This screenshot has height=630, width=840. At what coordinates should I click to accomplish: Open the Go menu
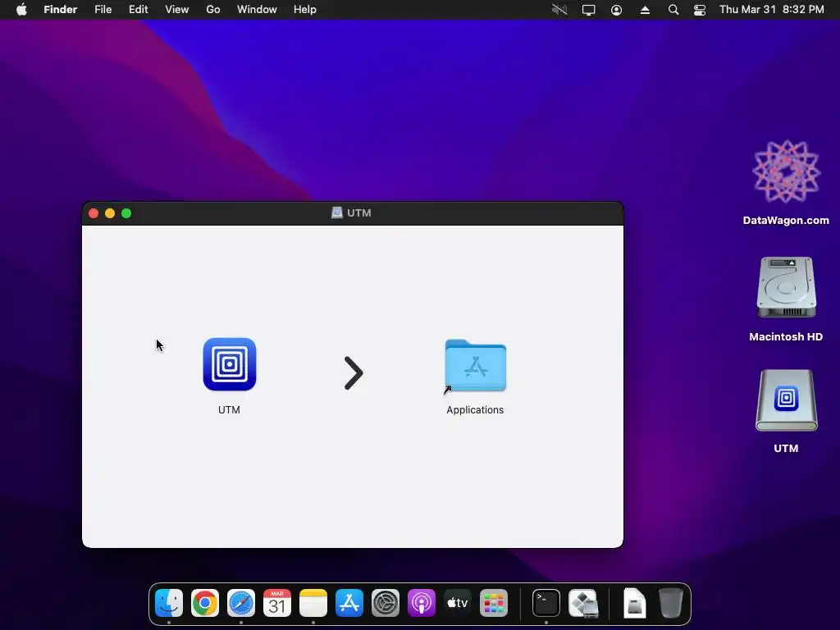pyautogui.click(x=213, y=10)
